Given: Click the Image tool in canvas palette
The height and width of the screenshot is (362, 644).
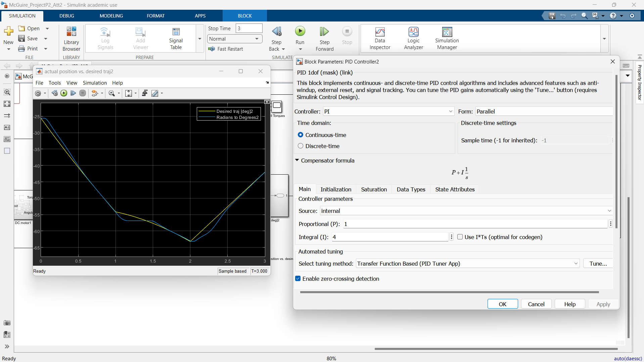Looking at the screenshot, I should coord(7,139).
